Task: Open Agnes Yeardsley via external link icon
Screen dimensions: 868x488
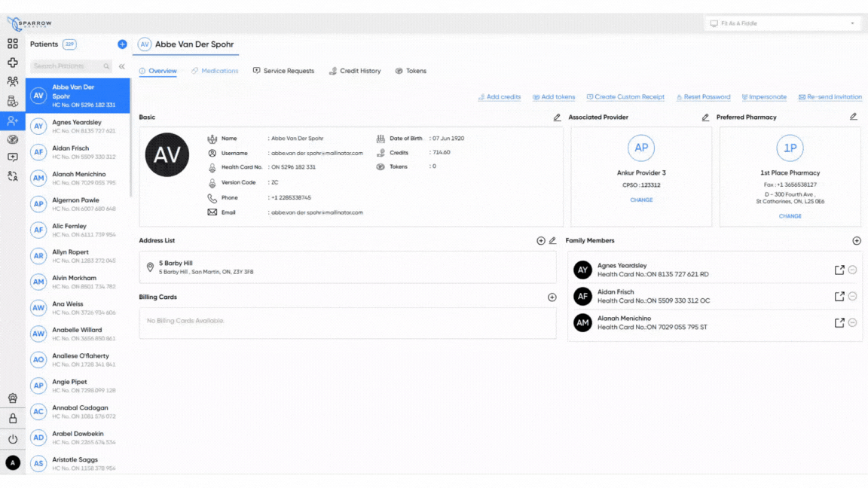Action: (839, 270)
